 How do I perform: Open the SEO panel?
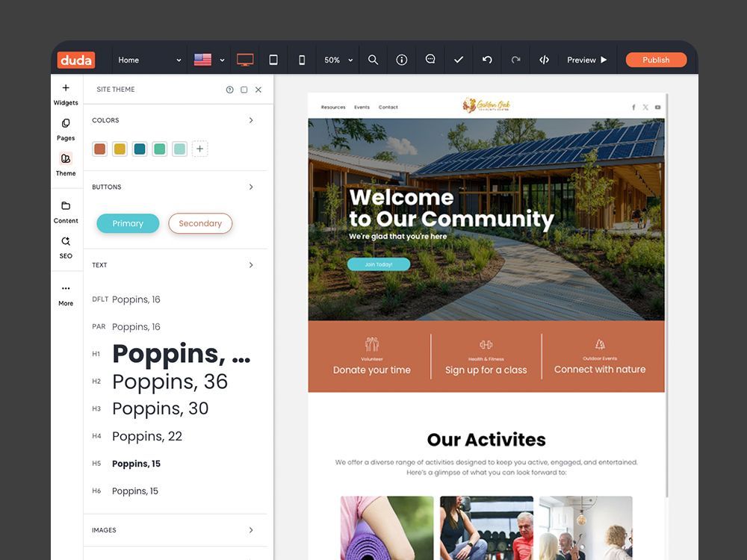[66, 248]
